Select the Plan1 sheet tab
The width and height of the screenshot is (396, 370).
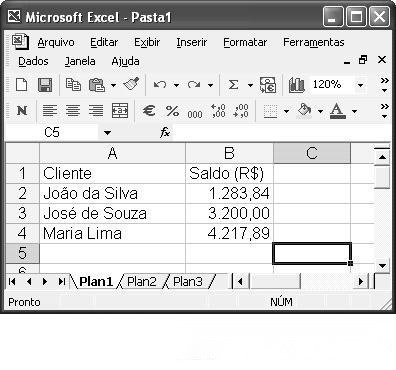click(96, 282)
